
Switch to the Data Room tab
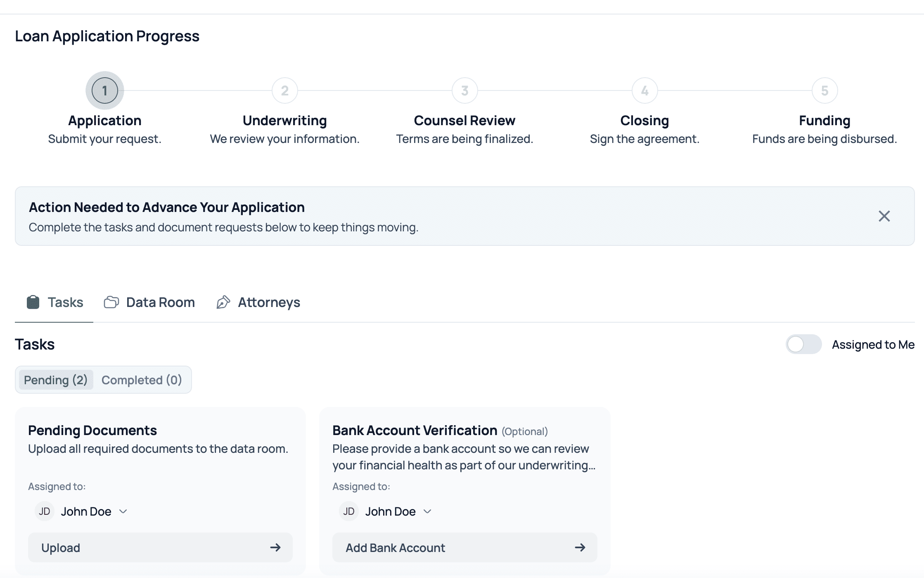[160, 302]
